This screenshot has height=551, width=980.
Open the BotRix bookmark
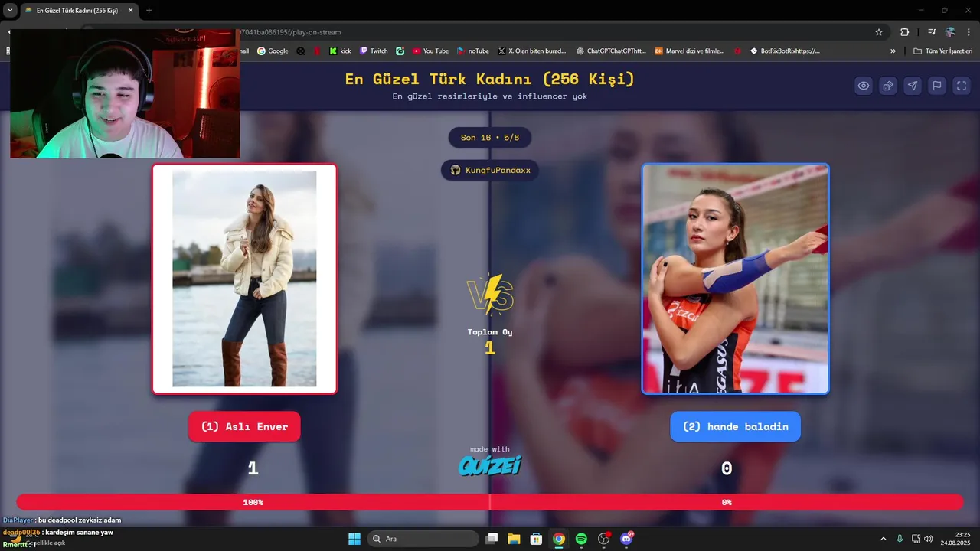785,51
